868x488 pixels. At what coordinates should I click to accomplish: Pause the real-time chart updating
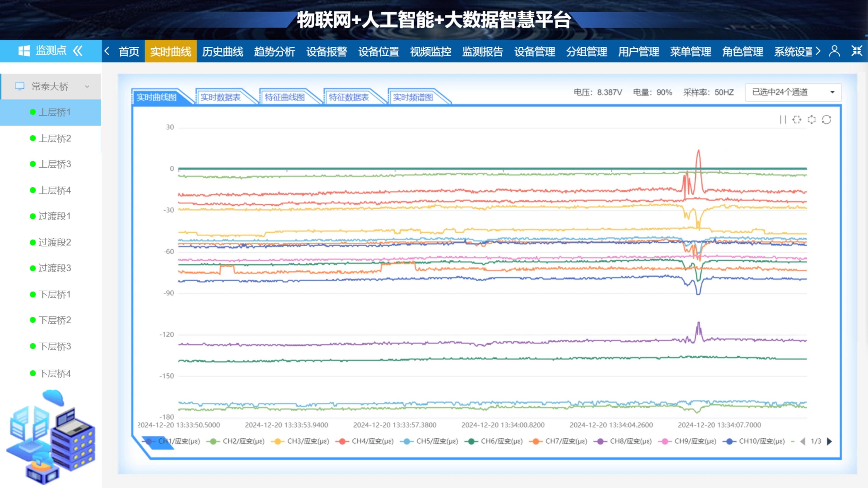[x=783, y=120]
